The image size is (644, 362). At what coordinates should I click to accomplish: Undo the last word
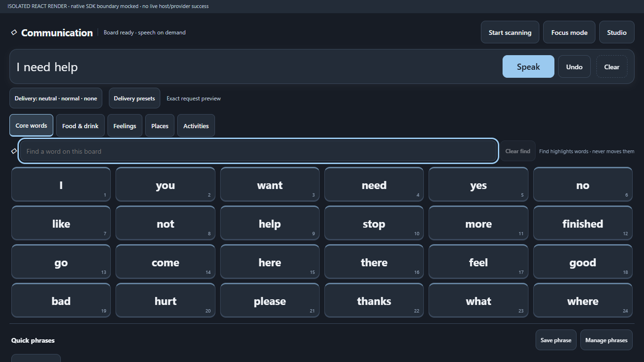574,66
